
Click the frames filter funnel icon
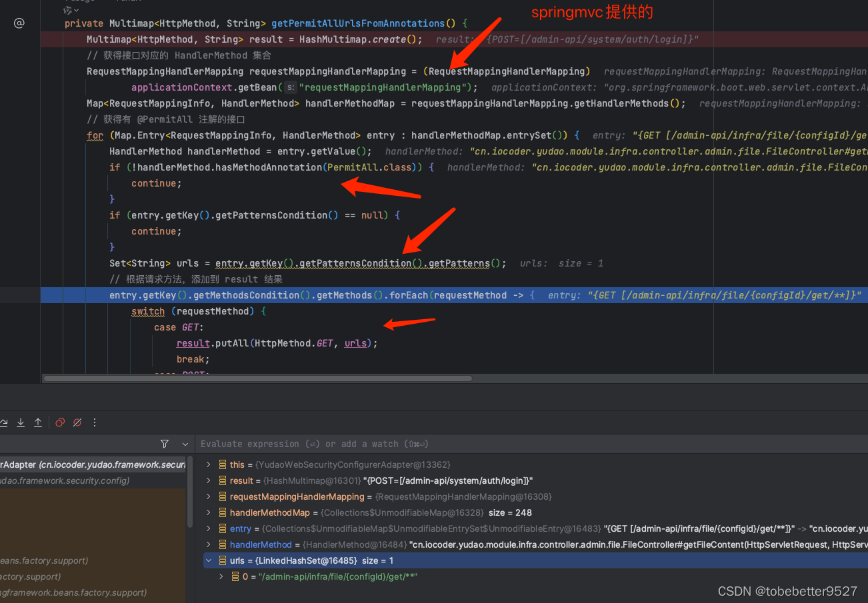click(x=165, y=444)
